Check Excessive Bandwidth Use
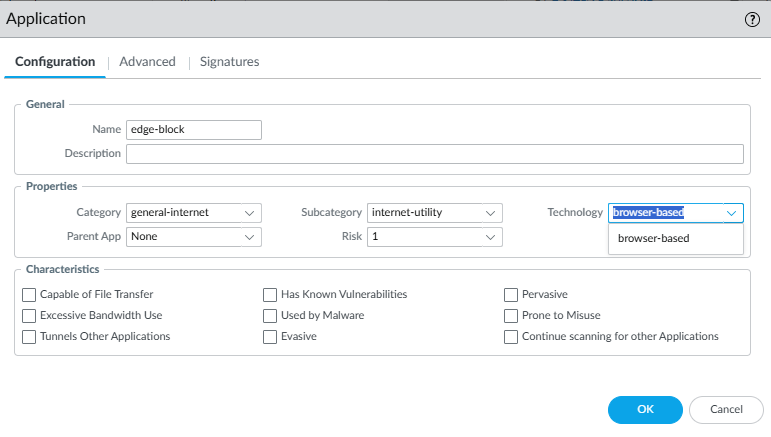 (x=29, y=316)
